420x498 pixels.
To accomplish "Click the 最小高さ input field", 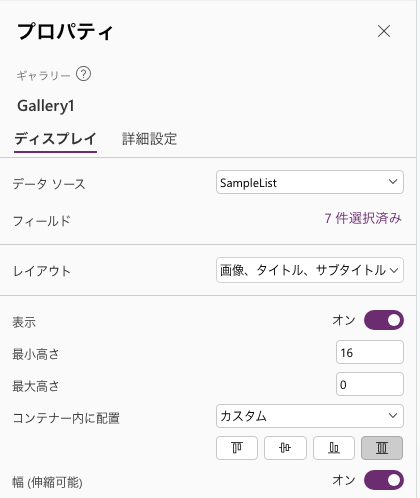I will coord(370,352).
